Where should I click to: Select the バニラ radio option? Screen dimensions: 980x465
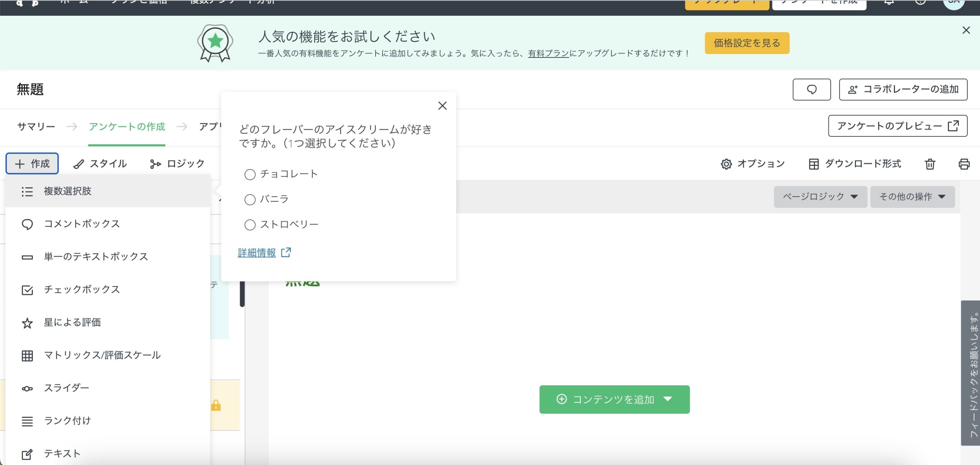(250, 200)
